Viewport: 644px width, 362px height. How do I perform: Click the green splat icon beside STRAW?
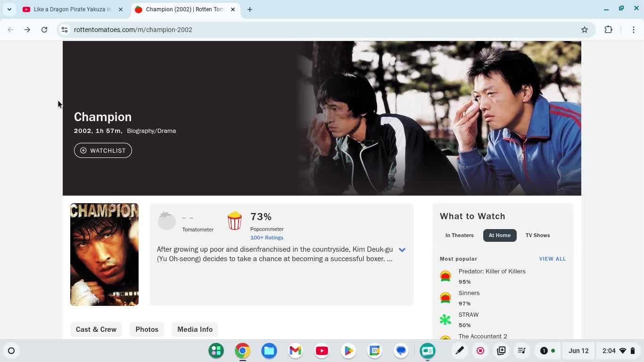(446, 320)
